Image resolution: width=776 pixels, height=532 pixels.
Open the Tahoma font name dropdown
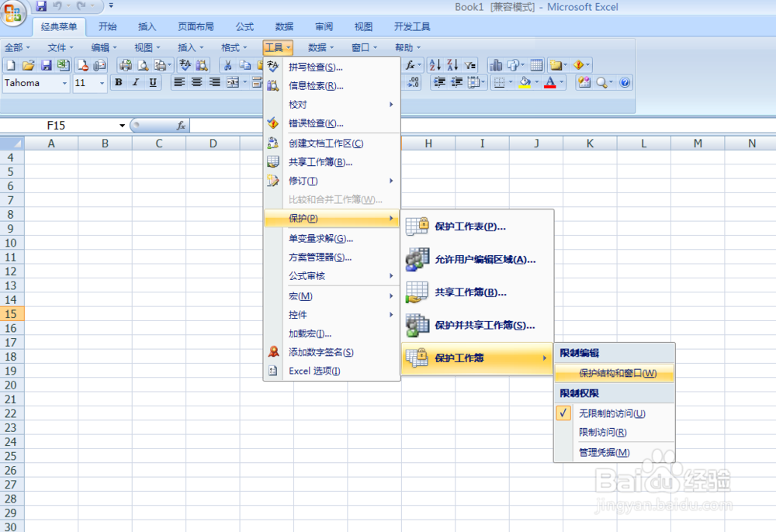point(64,83)
